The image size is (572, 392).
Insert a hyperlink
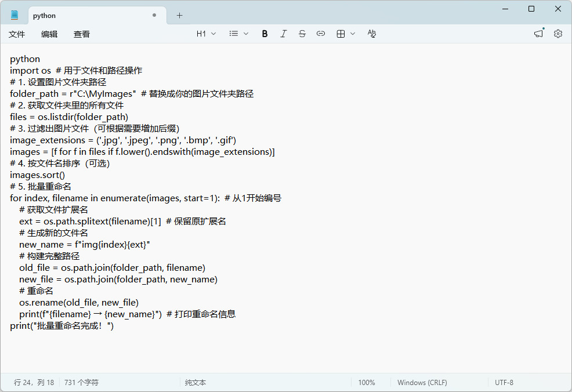pyautogui.click(x=320, y=34)
